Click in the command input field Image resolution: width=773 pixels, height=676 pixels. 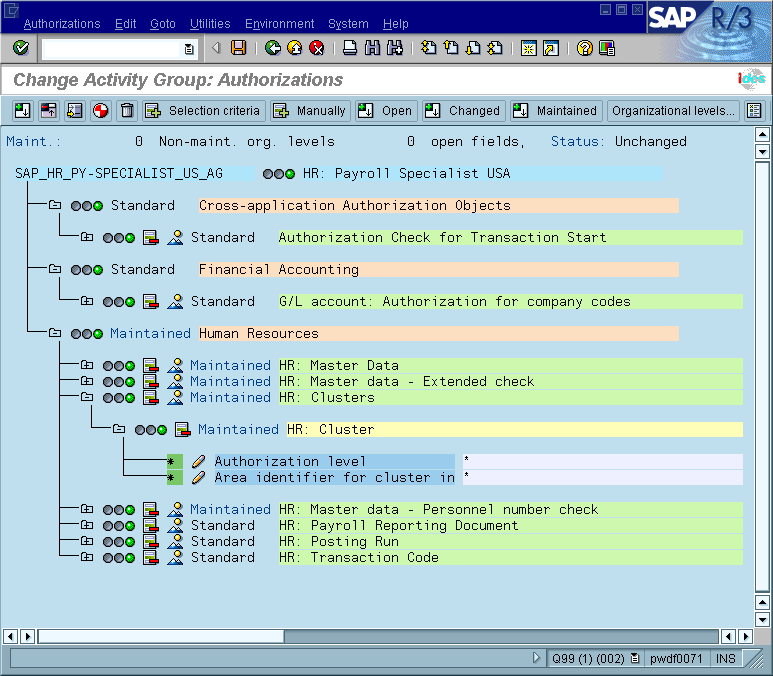tap(112, 48)
